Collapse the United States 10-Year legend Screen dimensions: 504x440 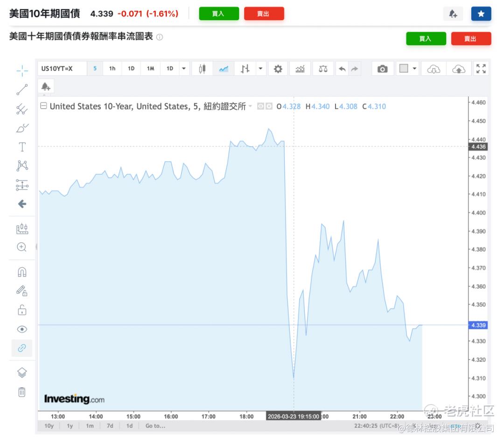tap(43, 106)
